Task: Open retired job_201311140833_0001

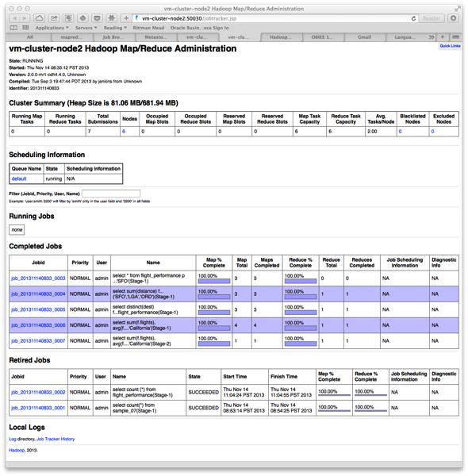Action: tap(38, 408)
